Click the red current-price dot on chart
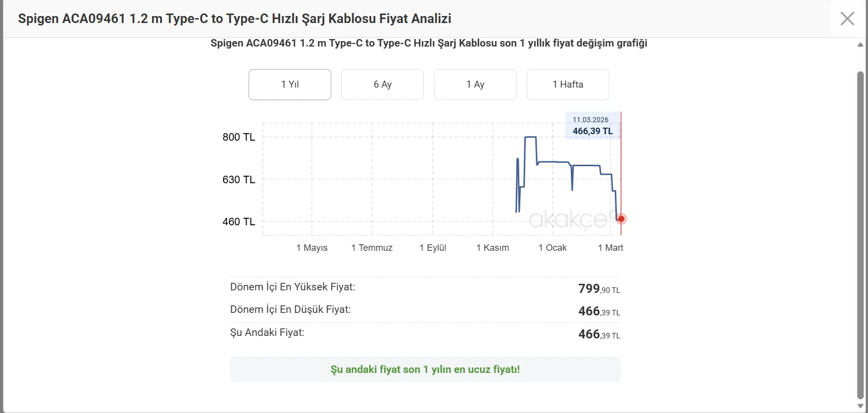868x413 pixels. 621,219
